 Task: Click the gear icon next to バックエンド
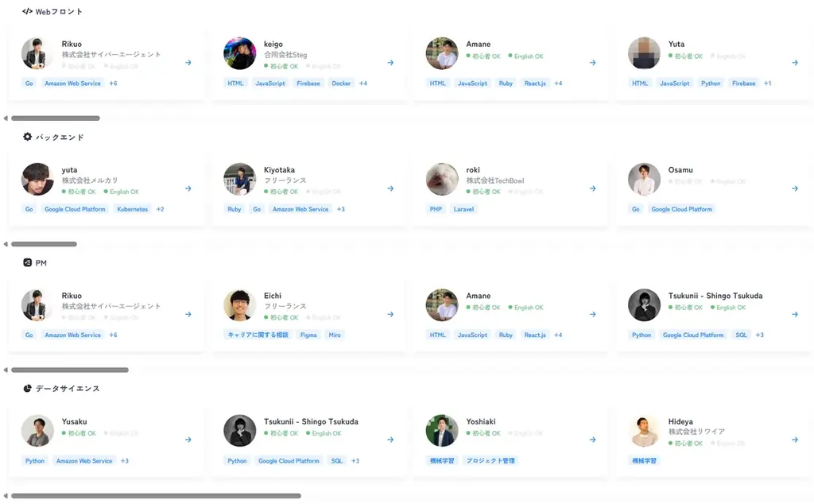(27, 137)
